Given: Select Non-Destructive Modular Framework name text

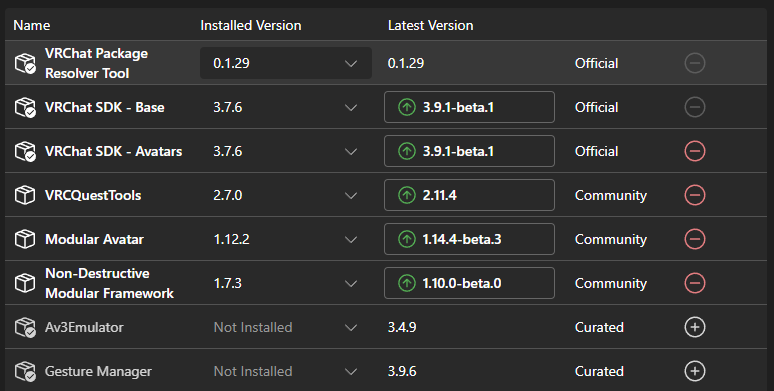Looking at the screenshot, I should pyautogui.click(x=109, y=283).
